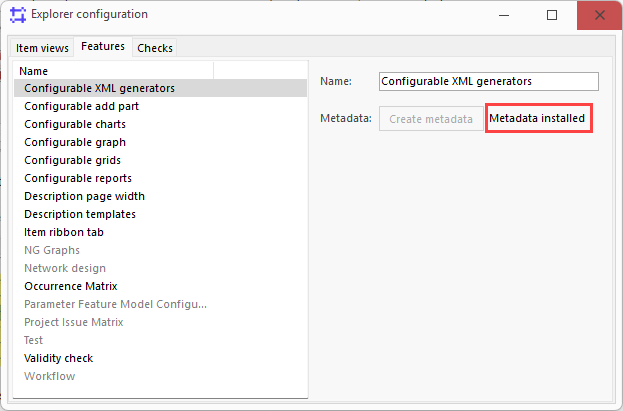Select Occurrence Matrix feature

coord(161,286)
